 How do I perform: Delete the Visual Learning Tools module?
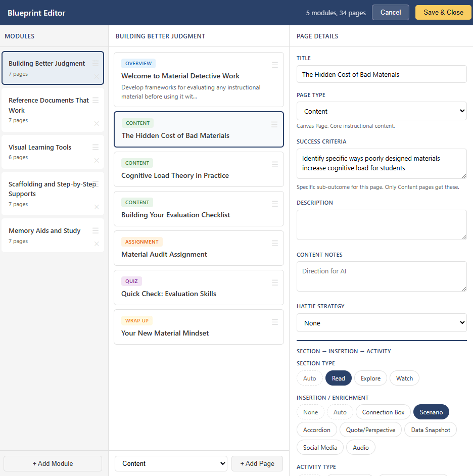[97, 160]
